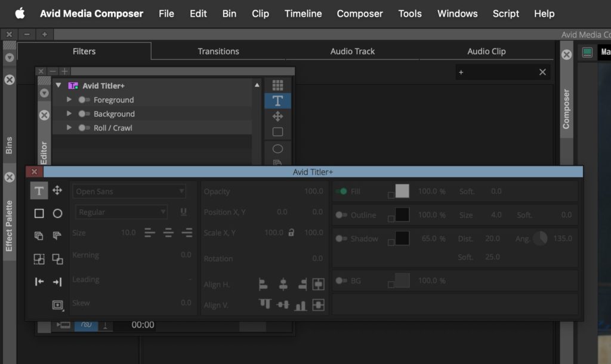Check the small box beside Fill color swatch

pos(391,195)
